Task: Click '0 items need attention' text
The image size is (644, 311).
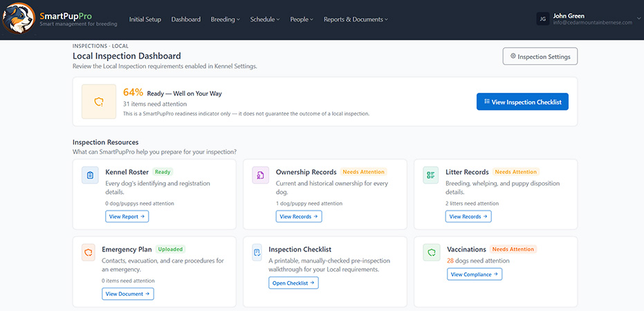Action: point(128,281)
